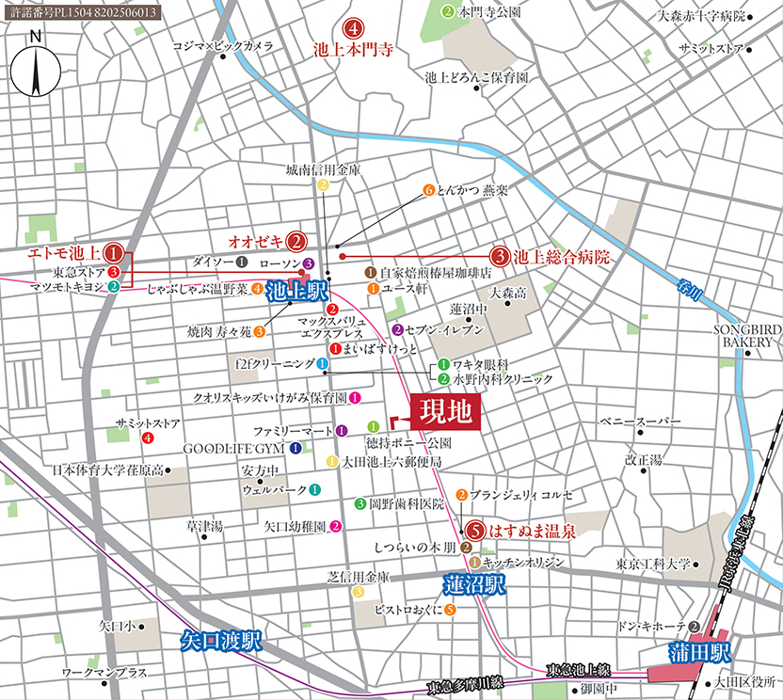
Task: Select blue marker 1 beside GOODLIFE GYM
Action: (x=296, y=448)
